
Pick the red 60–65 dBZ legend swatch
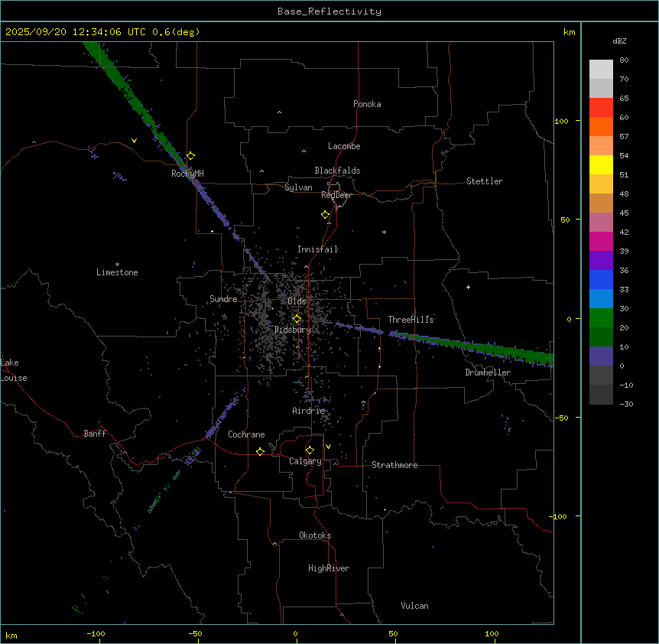tap(601, 107)
